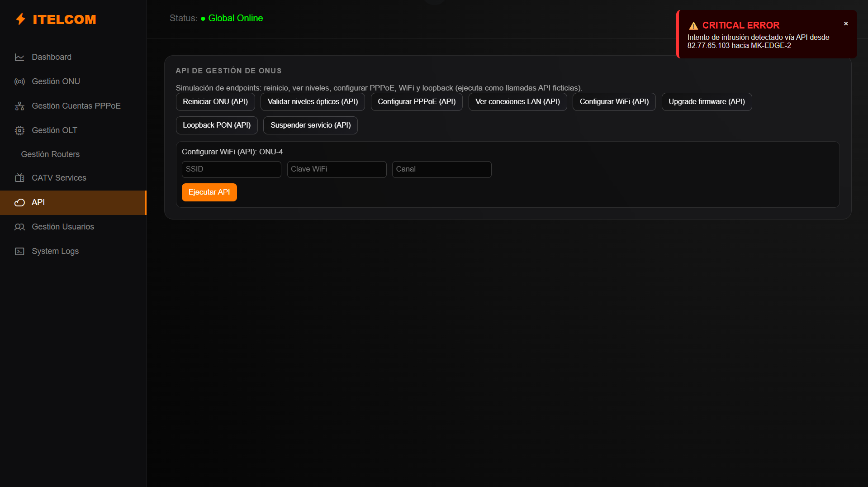Open the Dashboard menu item
This screenshot has height=487, width=868.
tap(73, 57)
